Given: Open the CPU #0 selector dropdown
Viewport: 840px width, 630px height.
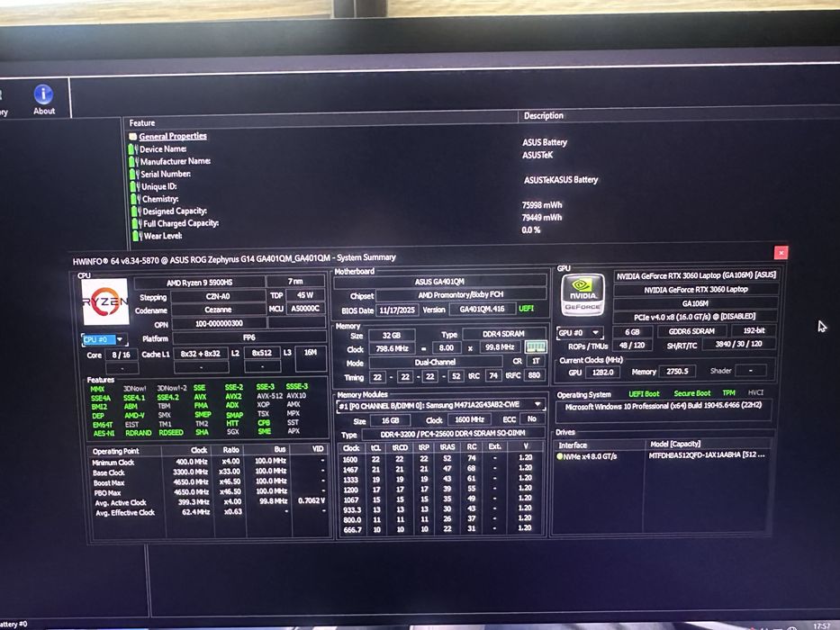Looking at the screenshot, I should (104, 339).
